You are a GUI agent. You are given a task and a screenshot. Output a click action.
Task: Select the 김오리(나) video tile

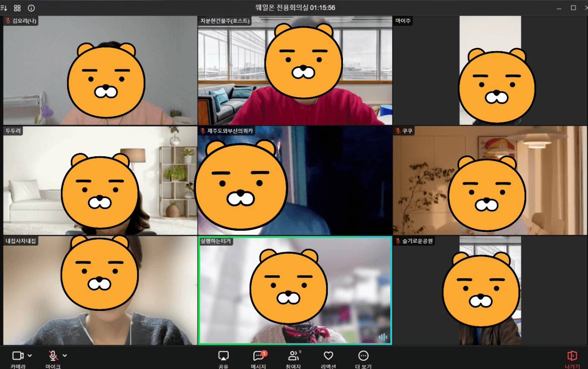click(100, 71)
